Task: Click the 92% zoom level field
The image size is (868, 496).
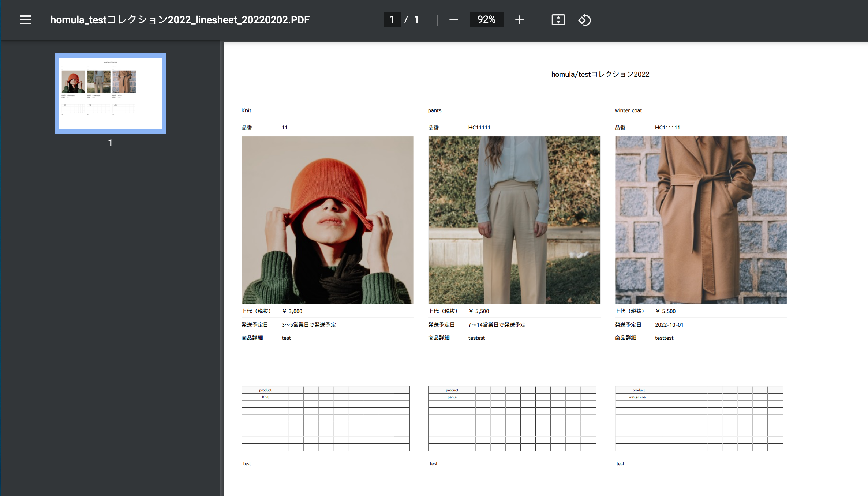Action: click(x=486, y=20)
